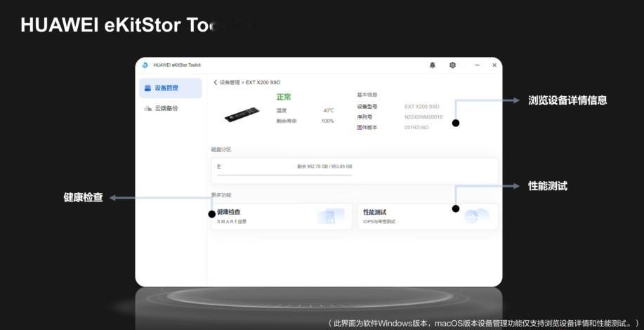Click the 100% remaining life value
644x330 pixels.
click(x=327, y=121)
